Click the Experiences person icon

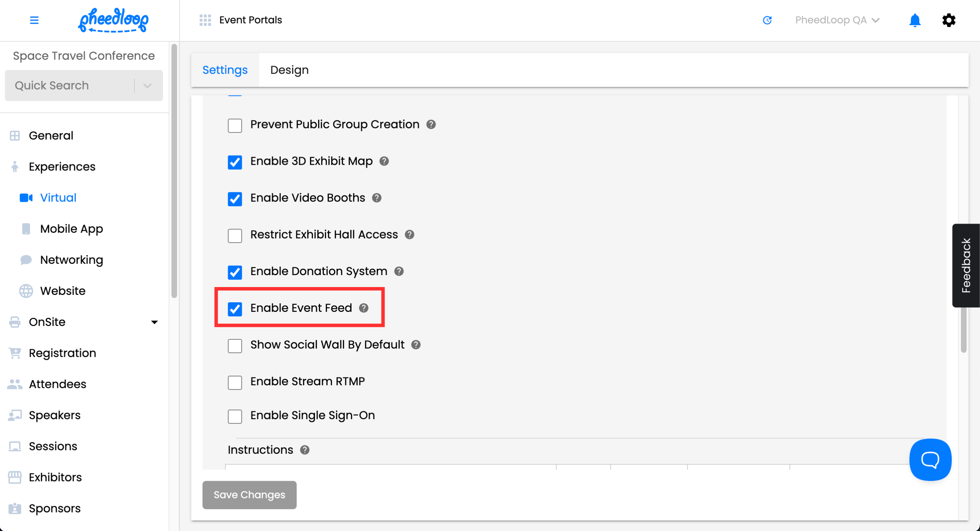(15, 167)
